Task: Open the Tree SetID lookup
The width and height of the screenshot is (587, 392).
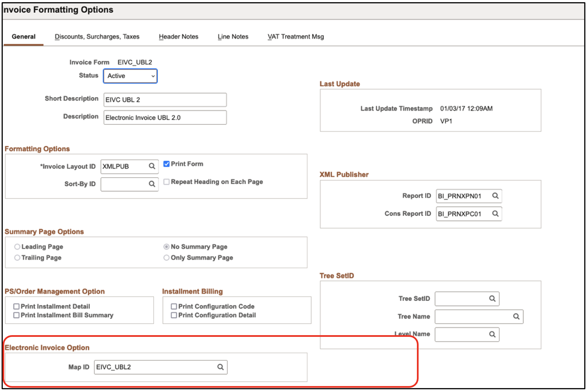Action: [x=492, y=298]
